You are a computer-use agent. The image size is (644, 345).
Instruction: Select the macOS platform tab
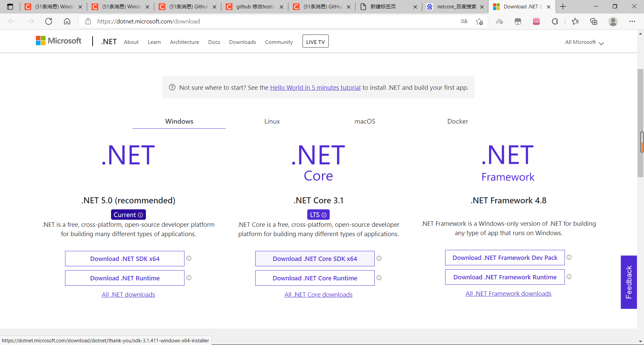(x=365, y=121)
